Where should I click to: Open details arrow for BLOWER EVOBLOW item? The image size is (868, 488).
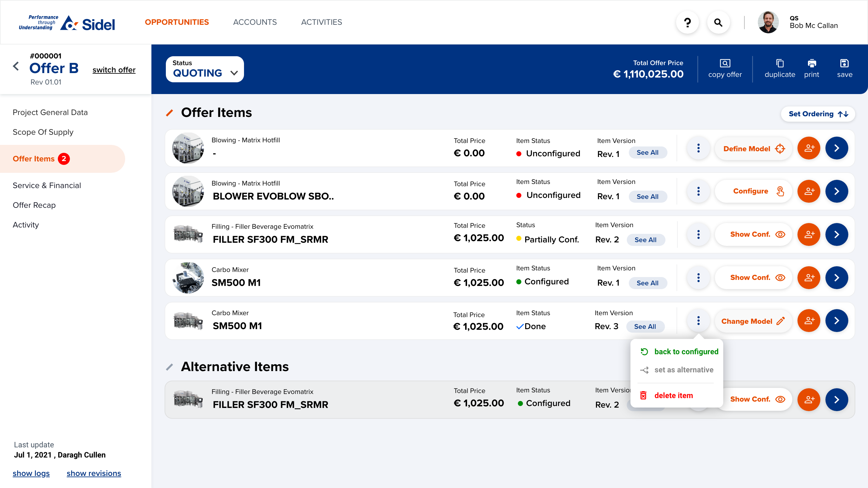coord(836,191)
